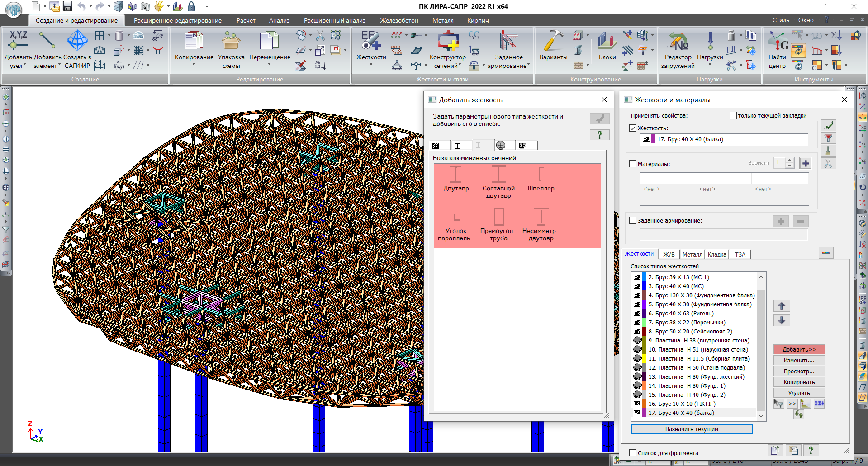
Task: Choose the Прямоугольная труба section type
Action: click(498, 222)
